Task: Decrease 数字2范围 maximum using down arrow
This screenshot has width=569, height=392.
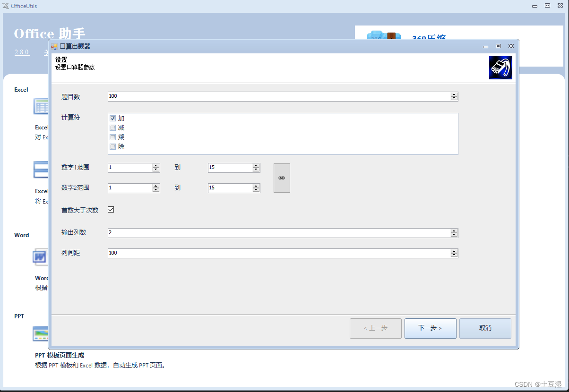Action: [x=256, y=190]
